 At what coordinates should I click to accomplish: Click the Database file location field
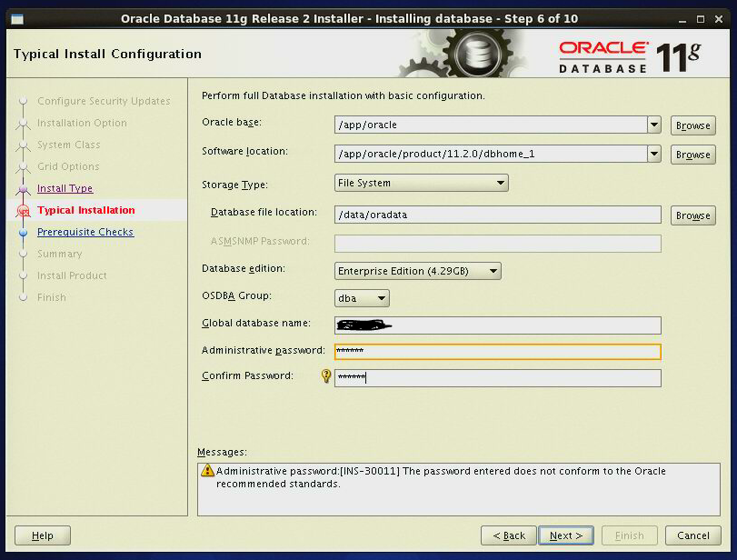pyautogui.click(x=498, y=215)
